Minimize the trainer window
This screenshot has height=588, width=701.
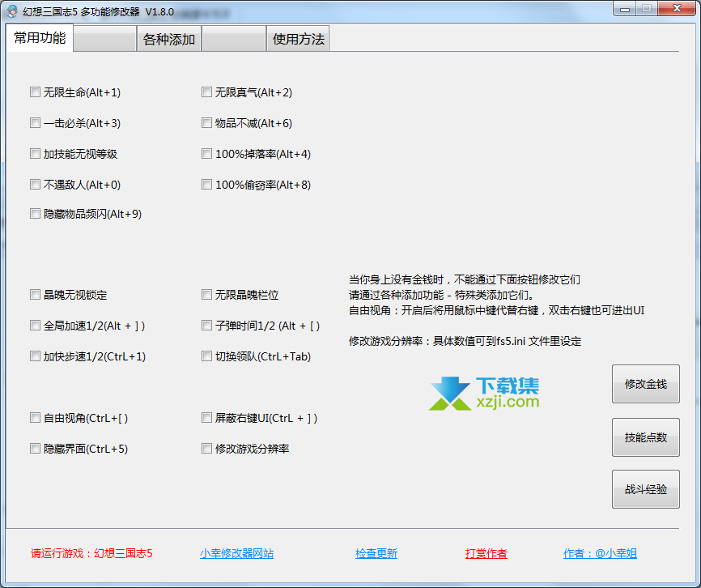(625, 8)
